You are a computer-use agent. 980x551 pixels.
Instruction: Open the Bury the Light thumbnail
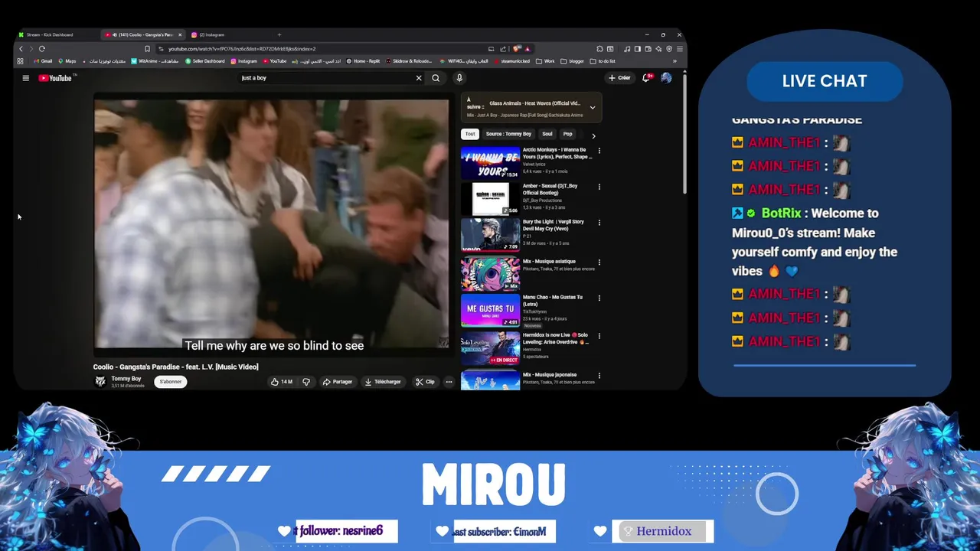coord(490,234)
